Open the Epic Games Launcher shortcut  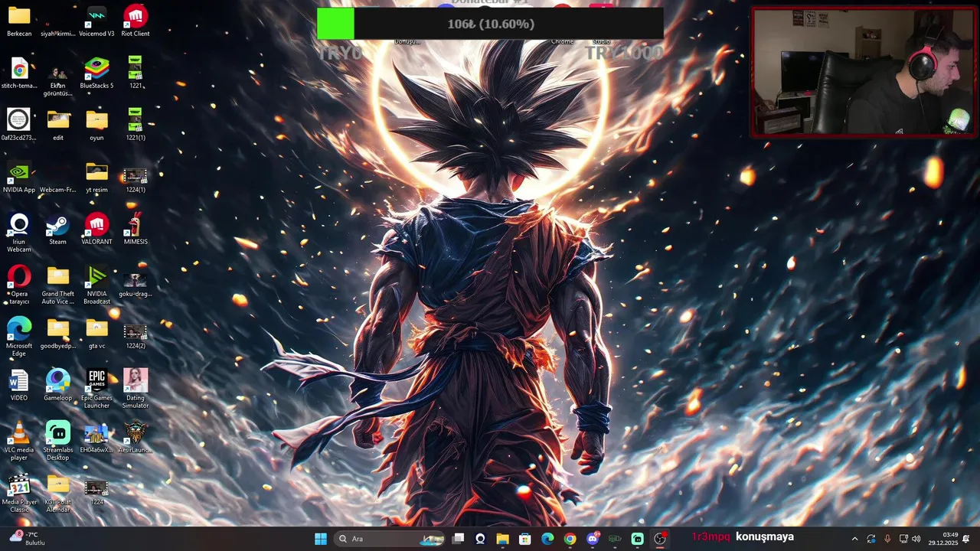click(96, 389)
